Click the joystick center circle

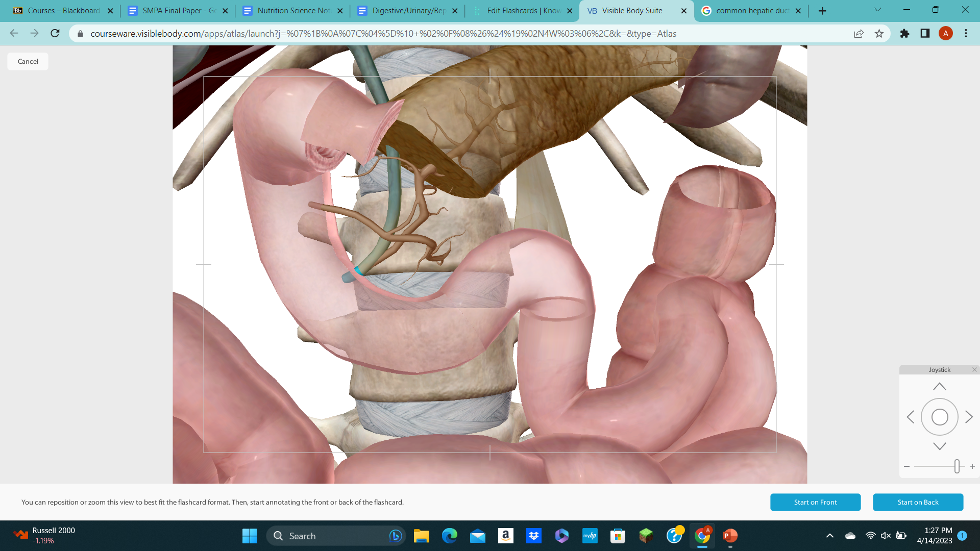coord(939,417)
